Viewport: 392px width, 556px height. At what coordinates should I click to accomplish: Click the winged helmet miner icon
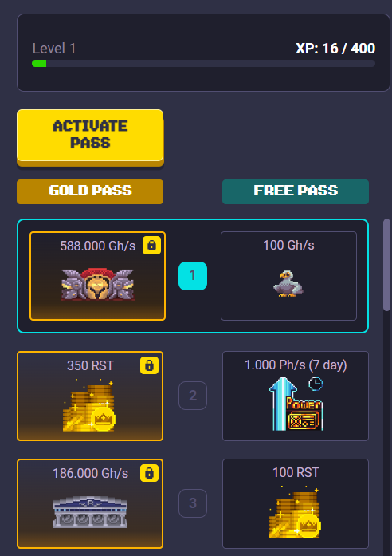click(x=97, y=285)
